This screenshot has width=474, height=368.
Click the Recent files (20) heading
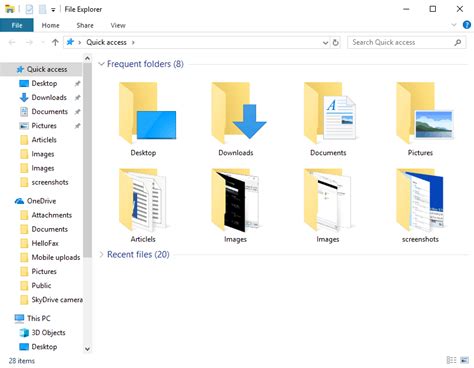(x=138, y=255)
